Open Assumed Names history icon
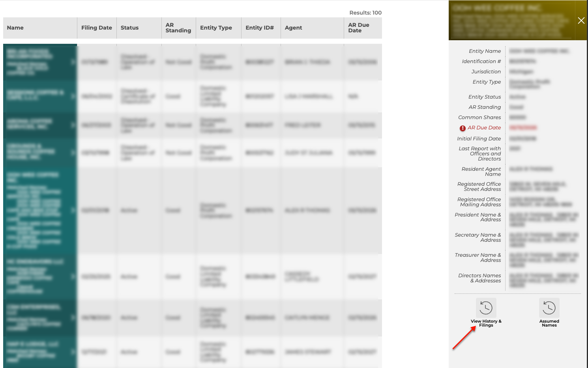Screen dimensions: 588x368 coord(549,308)
